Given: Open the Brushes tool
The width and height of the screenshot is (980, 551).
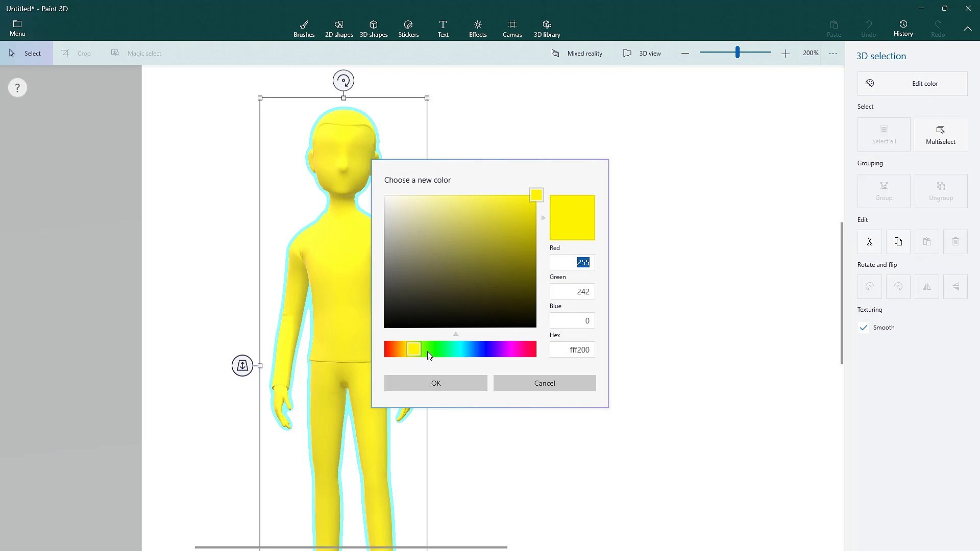Looking at the screenshot, I should 304,29.
